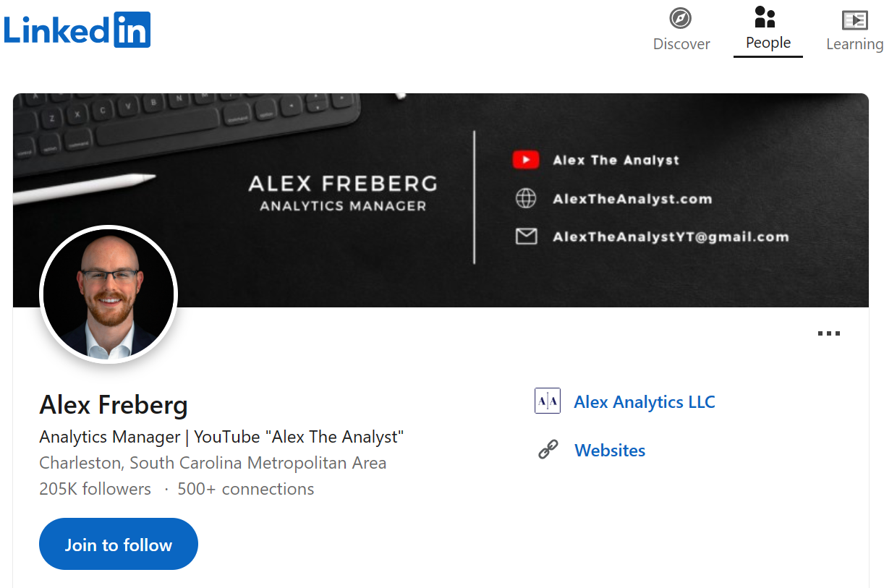Click the Websites link
The image size is (884, 588).
[610, 451]
